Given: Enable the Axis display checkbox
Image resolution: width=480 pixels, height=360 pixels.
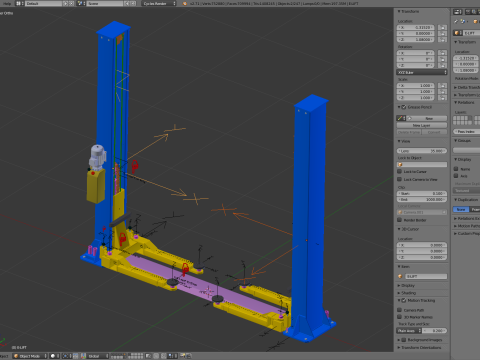Looking at the screenshot, I should click(x=456, y=176).
